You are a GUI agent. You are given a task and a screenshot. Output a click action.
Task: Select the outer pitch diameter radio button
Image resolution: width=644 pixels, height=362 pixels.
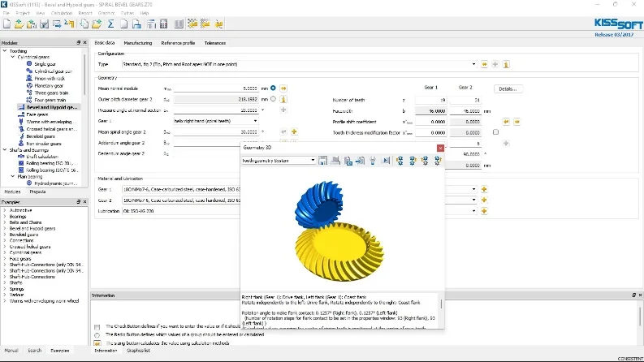273,99
